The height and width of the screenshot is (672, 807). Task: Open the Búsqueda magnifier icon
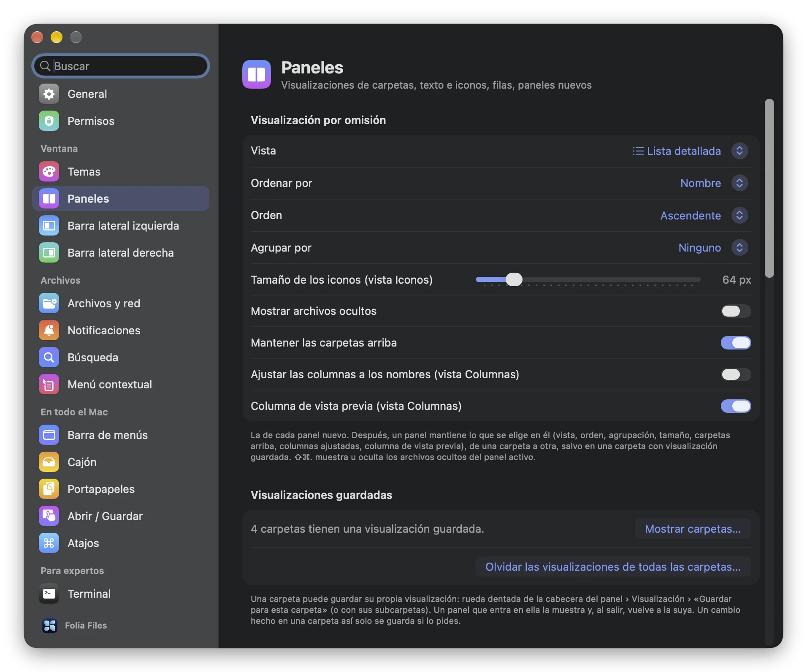pos(49,358)
